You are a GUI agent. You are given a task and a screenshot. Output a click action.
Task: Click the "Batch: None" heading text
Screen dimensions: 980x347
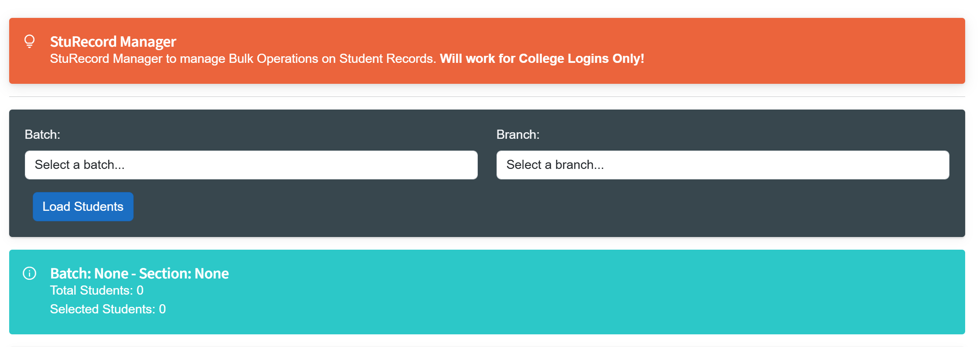point(89,273)
